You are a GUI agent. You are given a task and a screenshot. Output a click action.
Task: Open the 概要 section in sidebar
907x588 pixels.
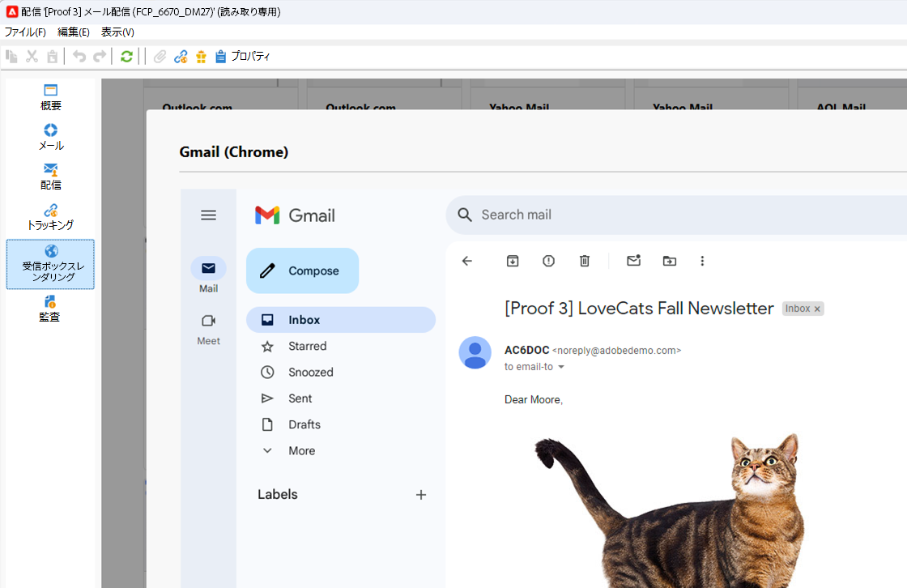tap(50, 97)
